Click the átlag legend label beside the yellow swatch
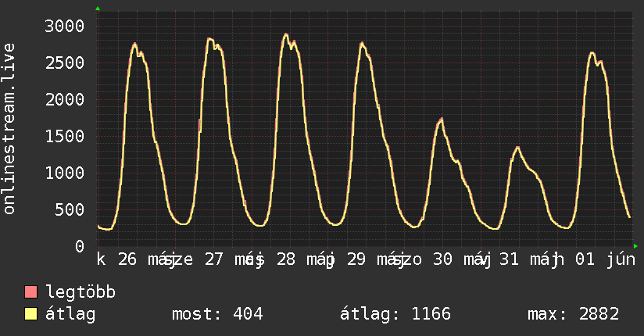The width and height of the screenshot is (644, 336). 70,314
